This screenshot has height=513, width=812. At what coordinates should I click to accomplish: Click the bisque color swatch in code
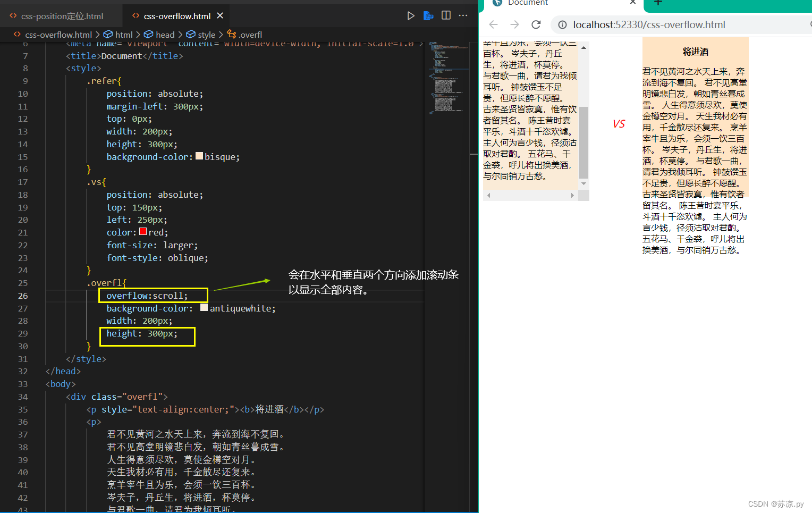(199, 156)
